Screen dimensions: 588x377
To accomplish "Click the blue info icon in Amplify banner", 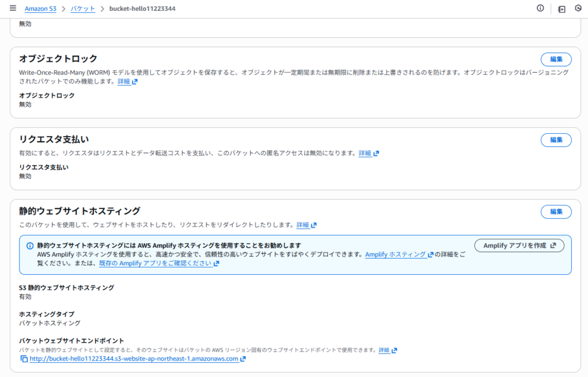I will (x=30, y=246).
